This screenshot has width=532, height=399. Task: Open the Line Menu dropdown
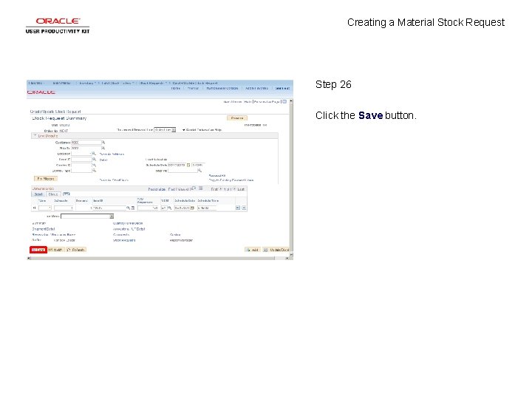point(87,216)
